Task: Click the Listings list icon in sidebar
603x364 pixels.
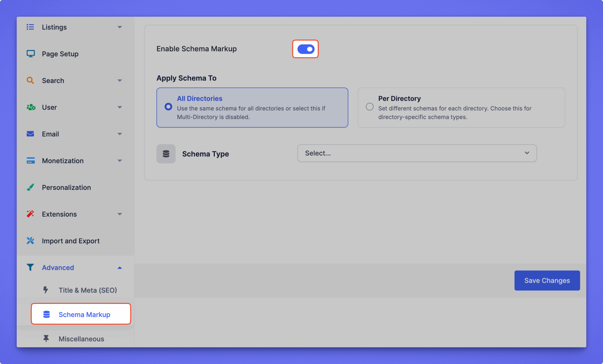Action: 30,27
